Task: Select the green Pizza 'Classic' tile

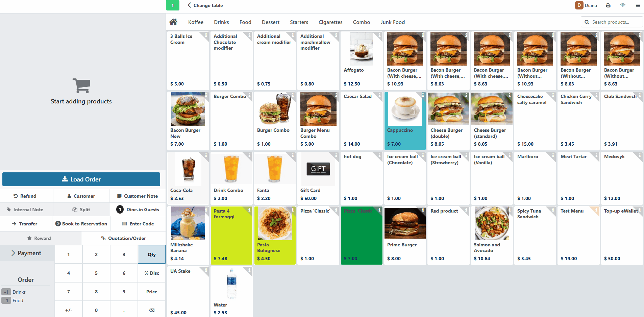Action: click(362, 236)
